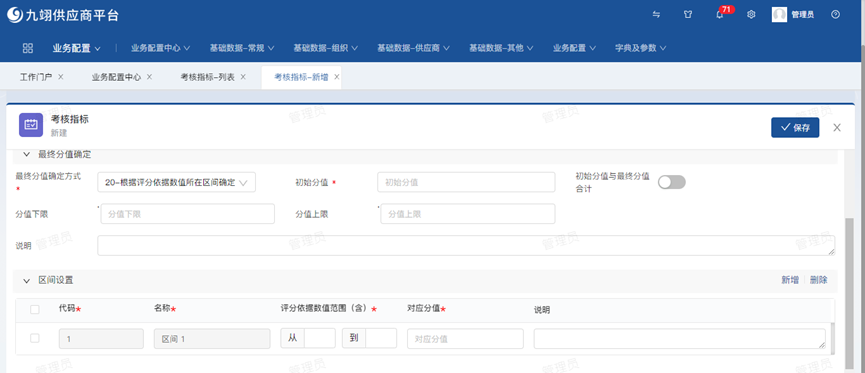
Task: Expand the 字典及参数 menu
Action: tap(640, 48)
